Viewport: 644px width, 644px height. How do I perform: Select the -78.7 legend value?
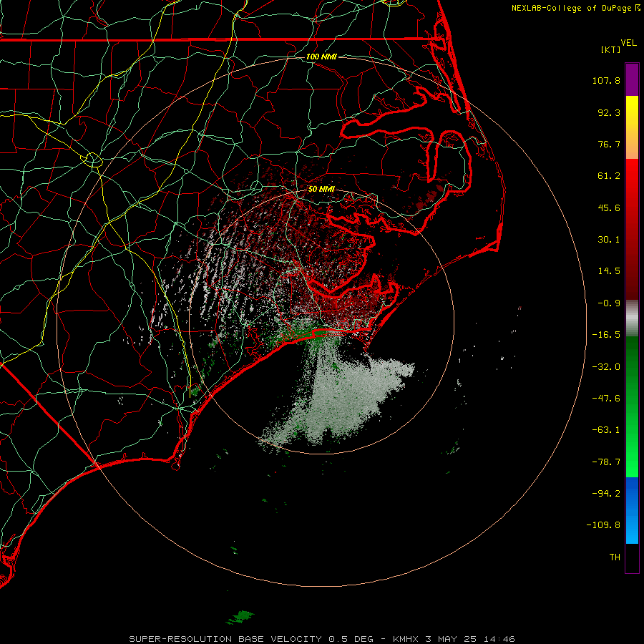click(606, 462)
